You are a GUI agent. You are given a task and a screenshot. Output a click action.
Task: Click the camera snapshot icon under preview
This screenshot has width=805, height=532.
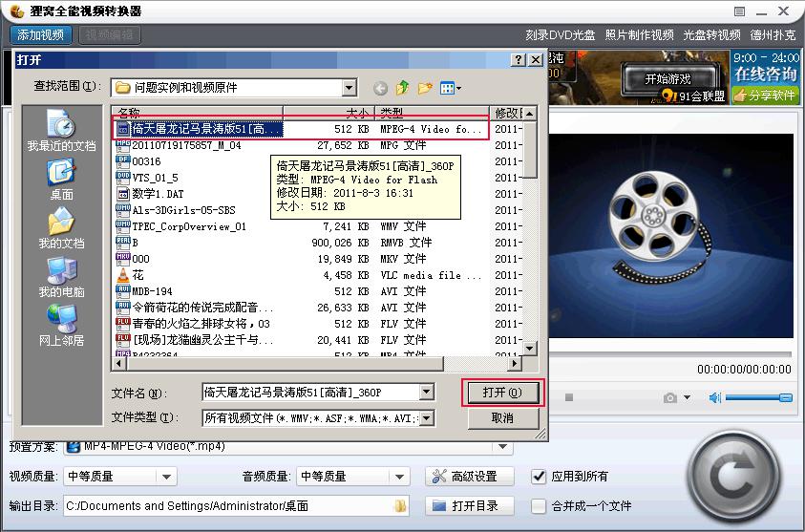pyautogui.click(x=670, y=397)
